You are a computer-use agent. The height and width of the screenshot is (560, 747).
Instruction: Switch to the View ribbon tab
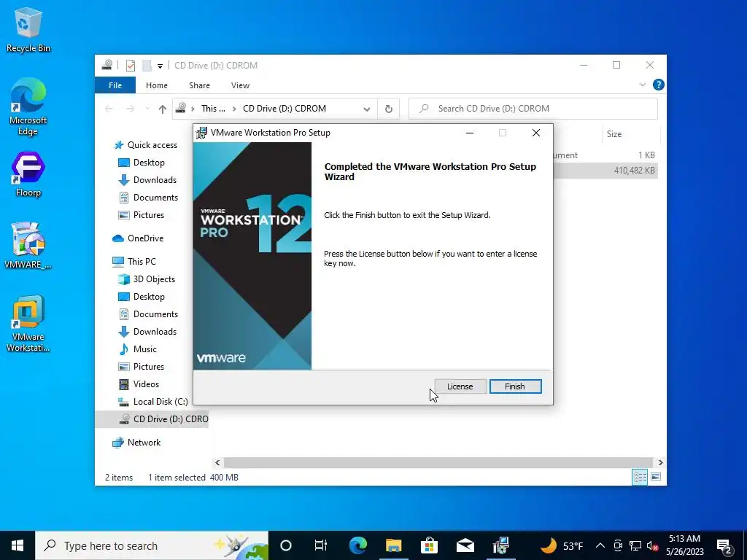[240, 85]
